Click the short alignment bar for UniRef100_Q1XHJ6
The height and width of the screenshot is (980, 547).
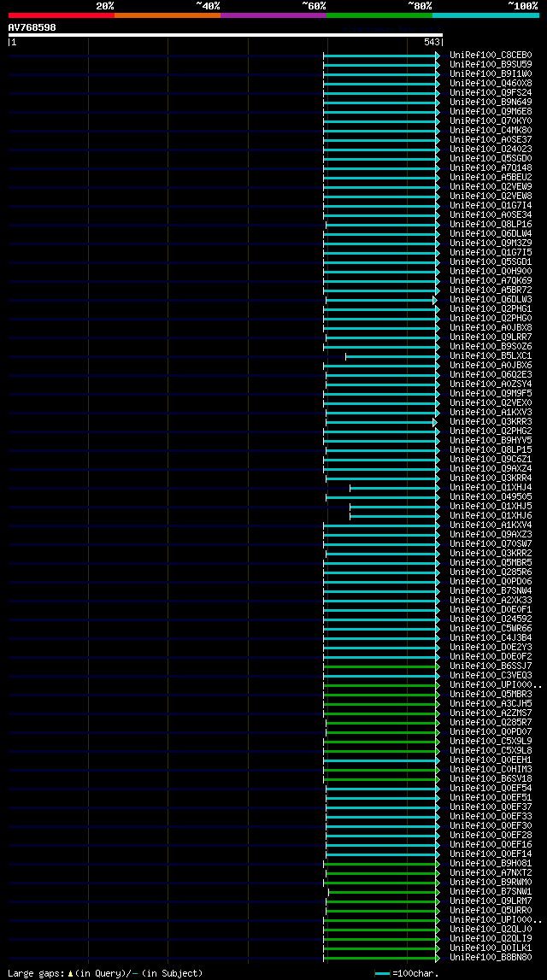tap(394, 516)
